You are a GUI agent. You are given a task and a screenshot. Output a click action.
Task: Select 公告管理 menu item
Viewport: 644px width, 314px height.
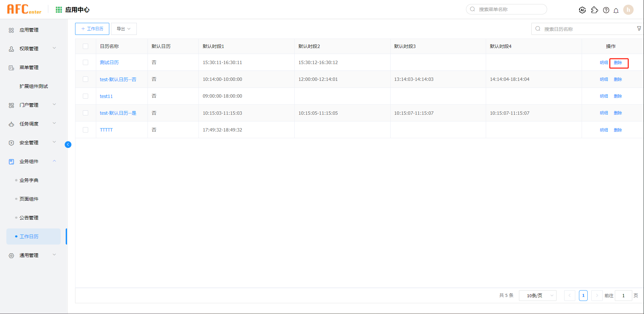[x=29, y=218]
